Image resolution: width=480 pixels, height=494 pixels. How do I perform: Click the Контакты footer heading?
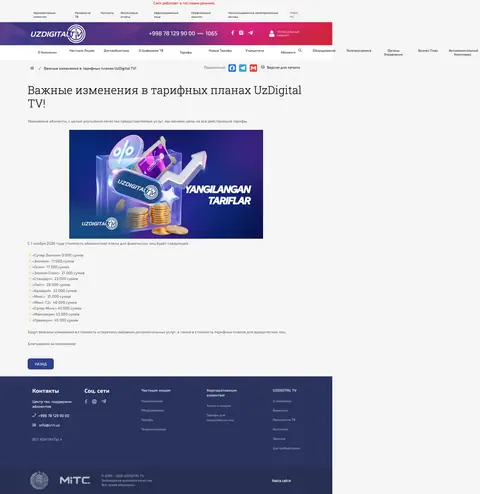coord(46,391)
